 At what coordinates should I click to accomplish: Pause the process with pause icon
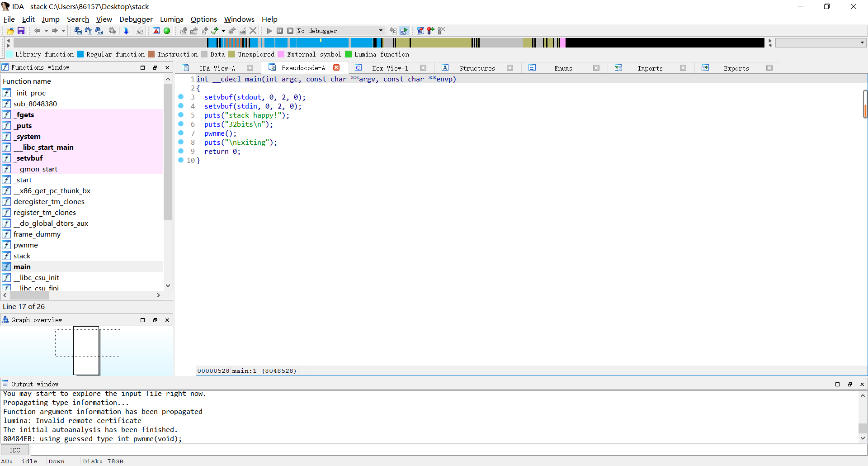point(280,31)
